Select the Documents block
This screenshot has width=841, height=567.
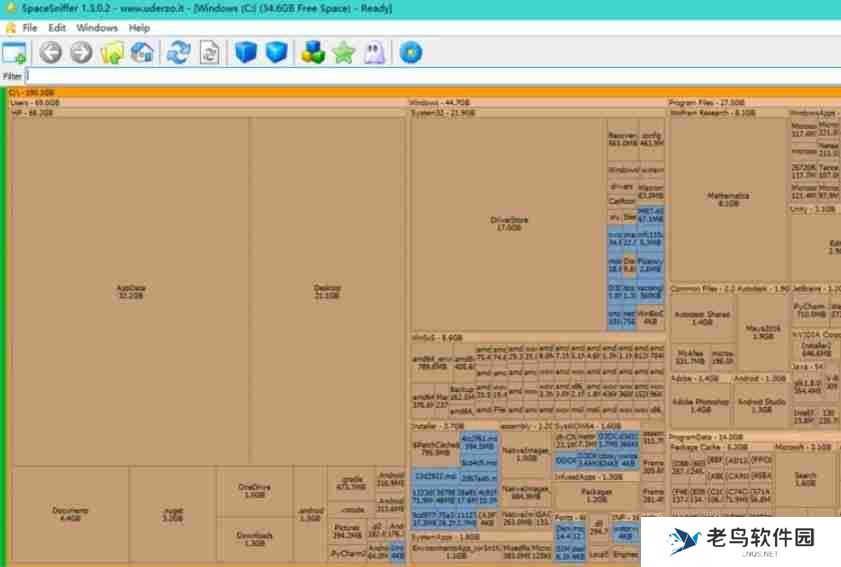coord(70,514)
